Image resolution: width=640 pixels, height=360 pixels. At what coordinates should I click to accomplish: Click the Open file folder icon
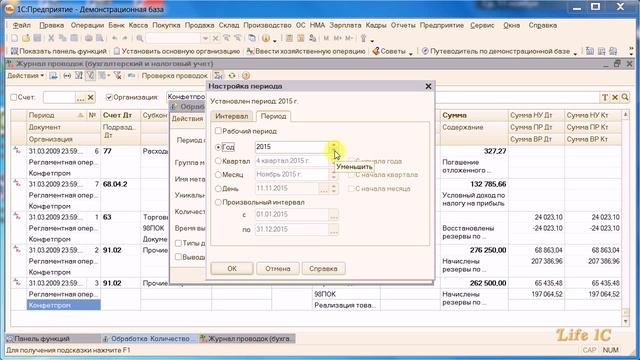(x=26, y=38)
